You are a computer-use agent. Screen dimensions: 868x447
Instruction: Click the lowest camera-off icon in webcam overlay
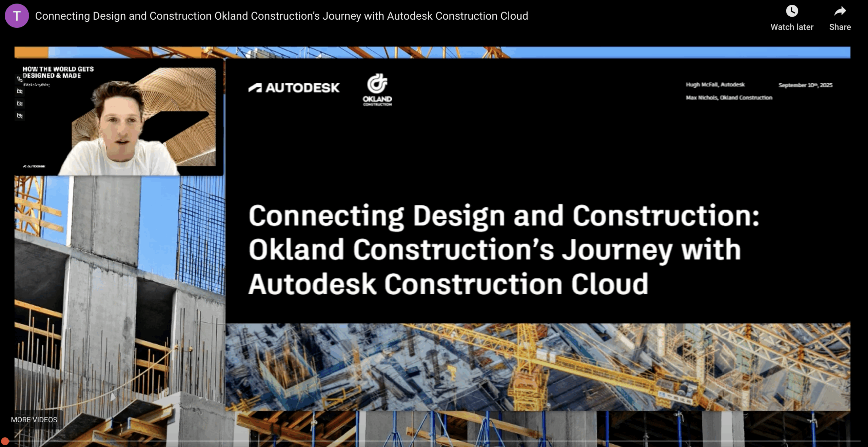[20, 116]
